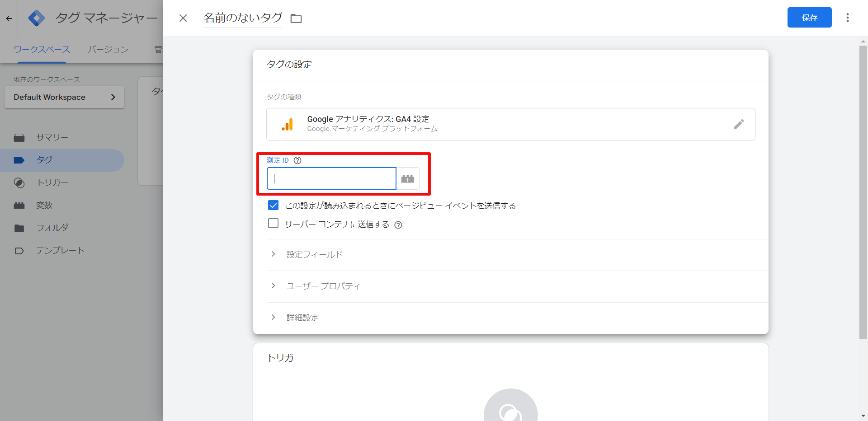Click the back arrow in top-left
The height and width of the screenshot is (421, 868).
click(x=9, y=19)
